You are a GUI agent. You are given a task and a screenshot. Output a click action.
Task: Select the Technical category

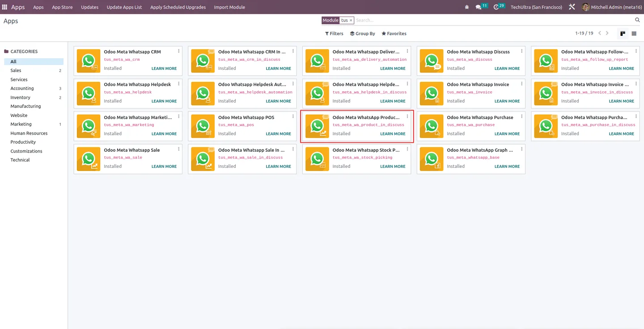(x=34, y=160)
